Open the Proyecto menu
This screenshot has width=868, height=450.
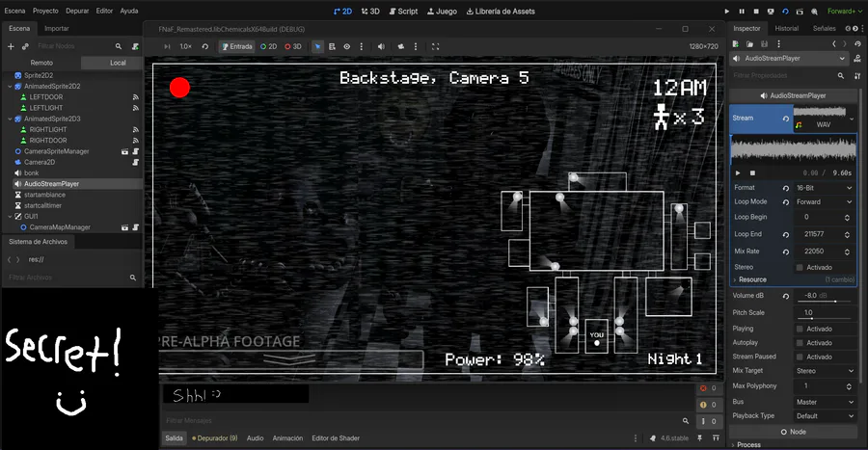tap(45, 11)
